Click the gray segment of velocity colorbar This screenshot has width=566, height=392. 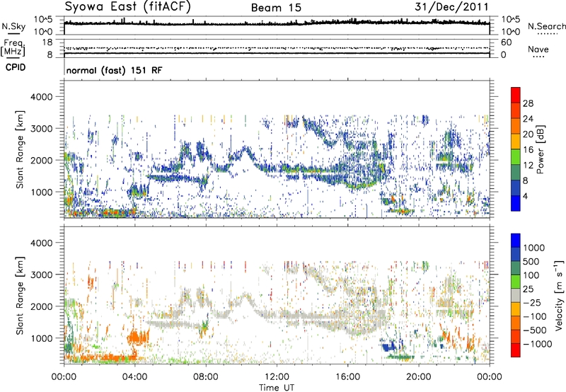pyautogui.click(x=516, y=295)
